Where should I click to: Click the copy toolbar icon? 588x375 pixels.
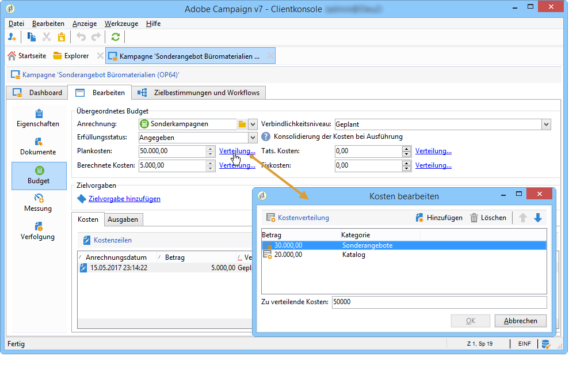click(x=32, y=37)
